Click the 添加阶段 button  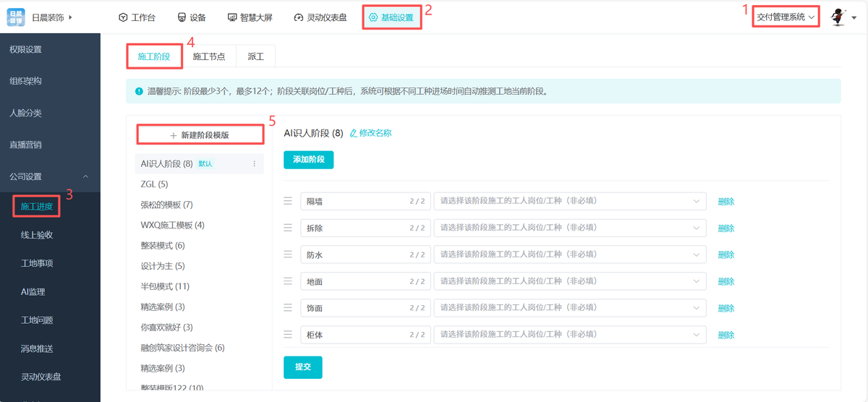coord(308,159)
